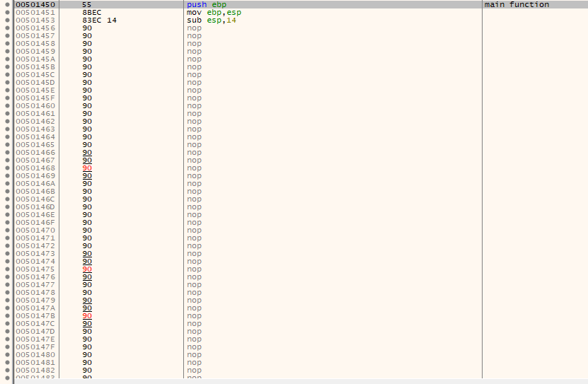Screen dimensions: 588x384
Task: Select address 00501466
Action: click(35, 153)
